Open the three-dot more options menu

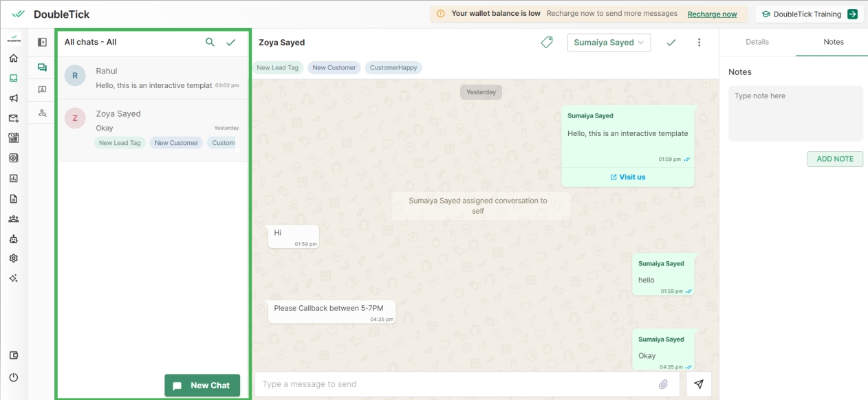pos(699,43)
